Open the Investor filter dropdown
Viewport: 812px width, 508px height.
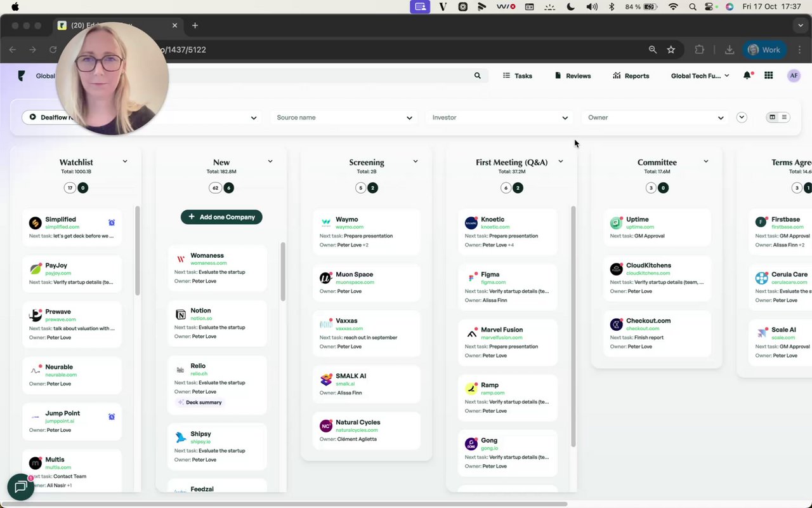[x=500, y=117]
